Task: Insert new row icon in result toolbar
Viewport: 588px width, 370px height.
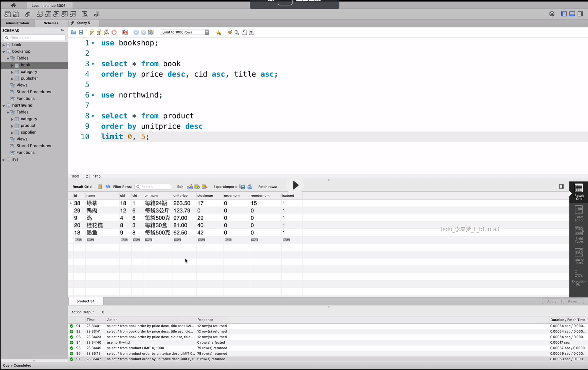Action: click(x=197, y=187)
